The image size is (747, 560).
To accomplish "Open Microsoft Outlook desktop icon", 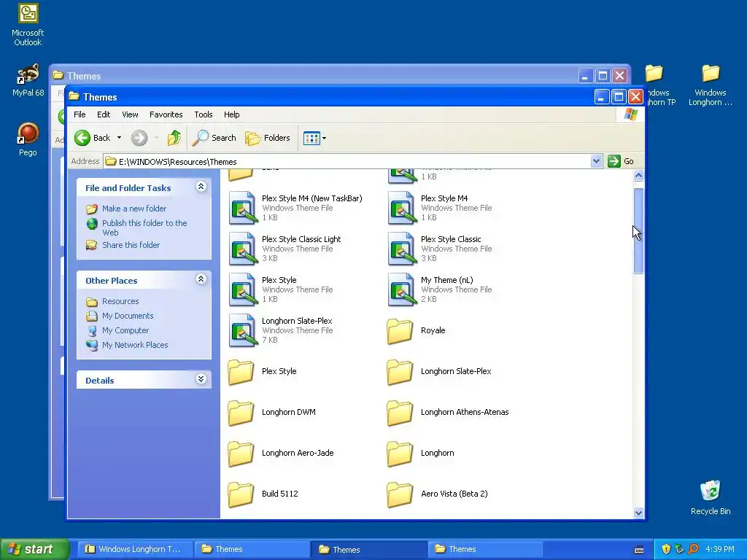I will tap(28, 25).
